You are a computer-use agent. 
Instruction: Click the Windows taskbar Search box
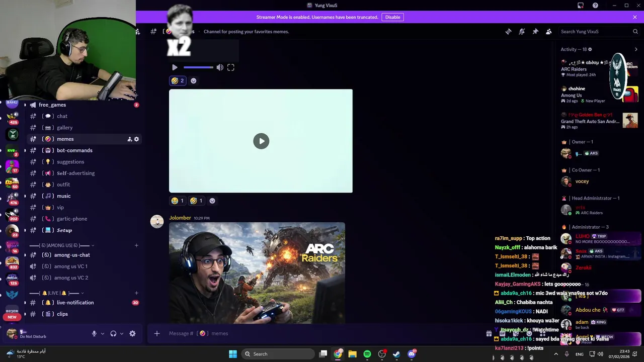point(277,354)
